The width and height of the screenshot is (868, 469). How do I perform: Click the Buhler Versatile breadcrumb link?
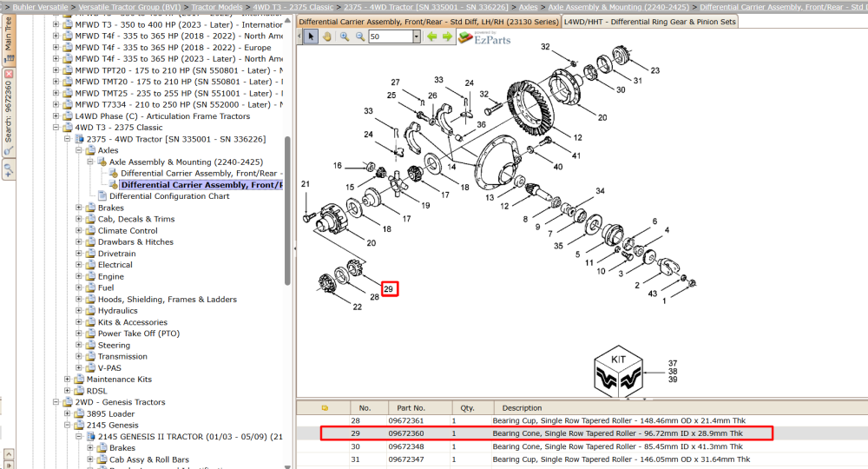41,7
